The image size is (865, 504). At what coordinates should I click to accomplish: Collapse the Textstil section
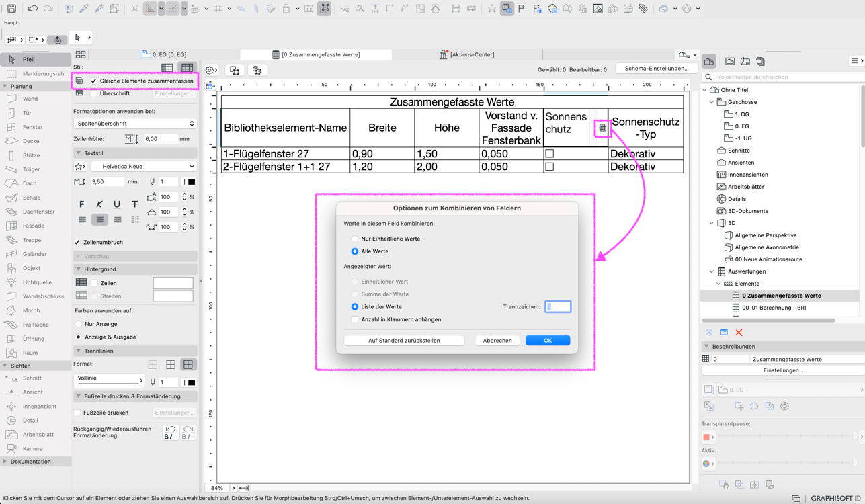pos(79,153)
